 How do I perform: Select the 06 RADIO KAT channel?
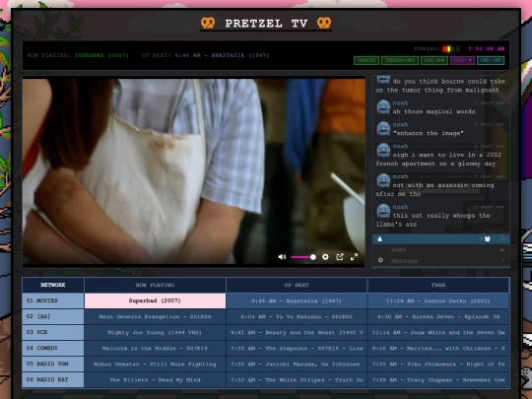point(53,379)
